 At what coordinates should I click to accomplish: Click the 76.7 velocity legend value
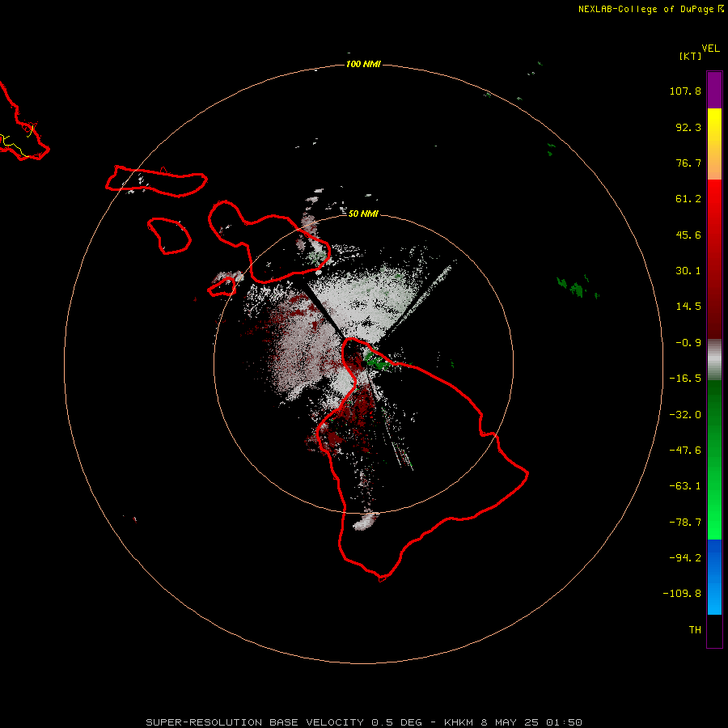pos(688,163)
